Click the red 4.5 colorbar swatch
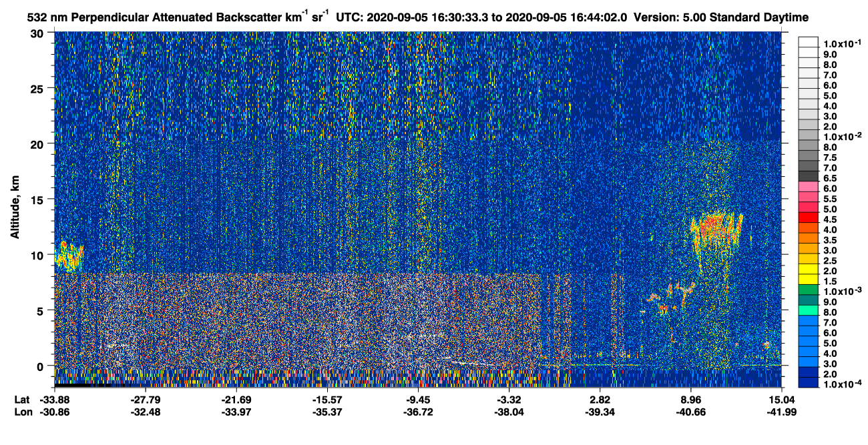The image size is (868, 445). 807,217
